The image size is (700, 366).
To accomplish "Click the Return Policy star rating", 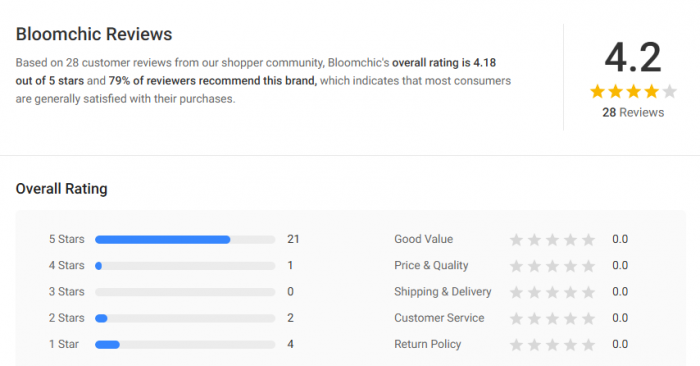I will 552,345.
